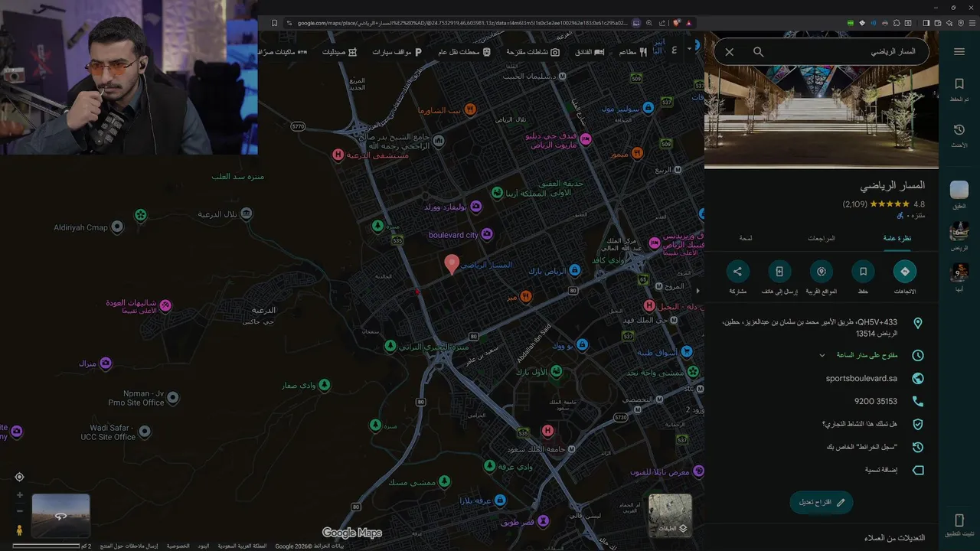Zoom in with the plus button
The image size is (980, 551).
(20, 495)
